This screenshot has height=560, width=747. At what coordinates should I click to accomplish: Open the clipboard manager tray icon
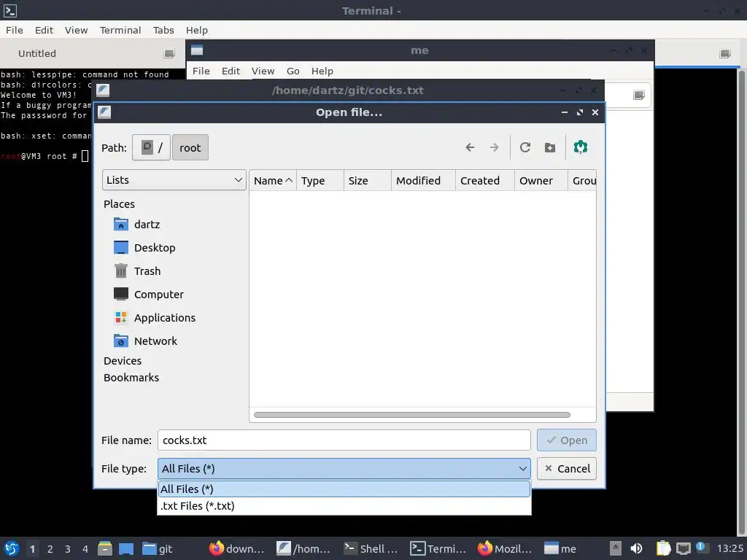(x=663, y=548)
